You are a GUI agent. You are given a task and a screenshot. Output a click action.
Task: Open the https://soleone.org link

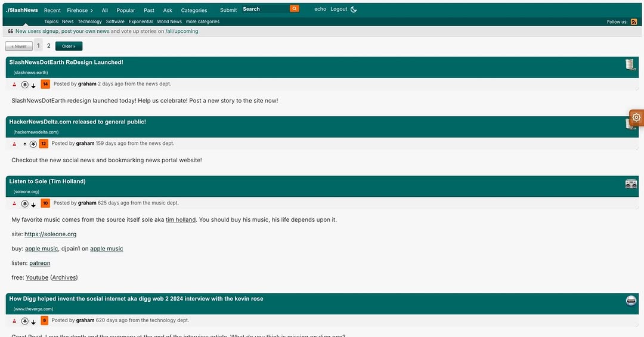(51, 234)
